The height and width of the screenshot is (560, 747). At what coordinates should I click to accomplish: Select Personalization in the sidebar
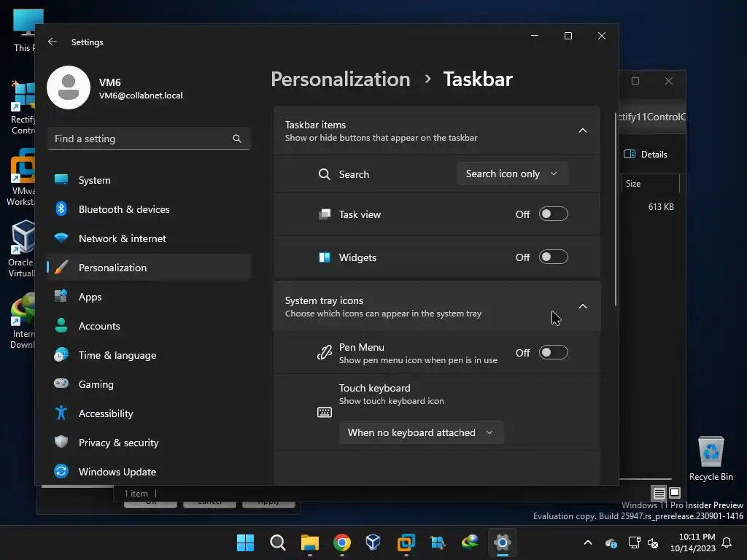tap(149, 268)
